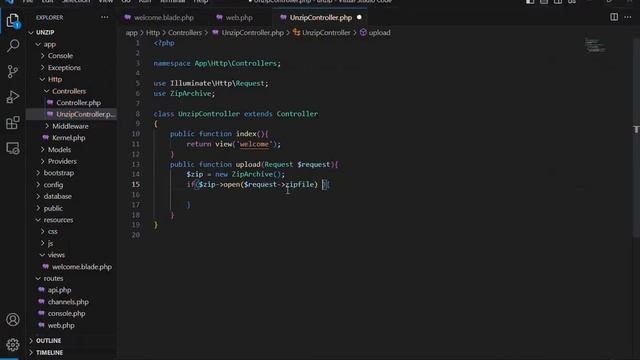Click line number 15 in gutter
The width and height of the screenshot is (640, 360).
click(136, 184)
